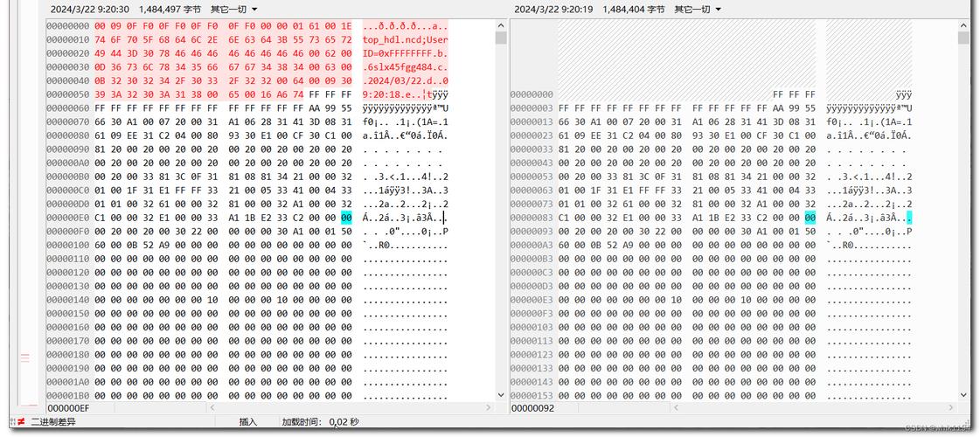Click right pane horizontal scroll left arrow
This screenshot has width=980, height=437.
tap(675, 408)
